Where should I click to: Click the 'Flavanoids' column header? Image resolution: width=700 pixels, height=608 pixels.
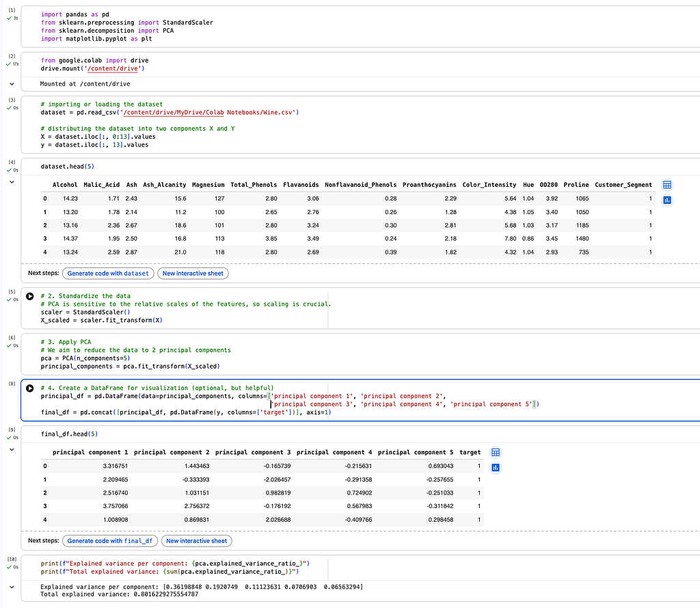301,185
